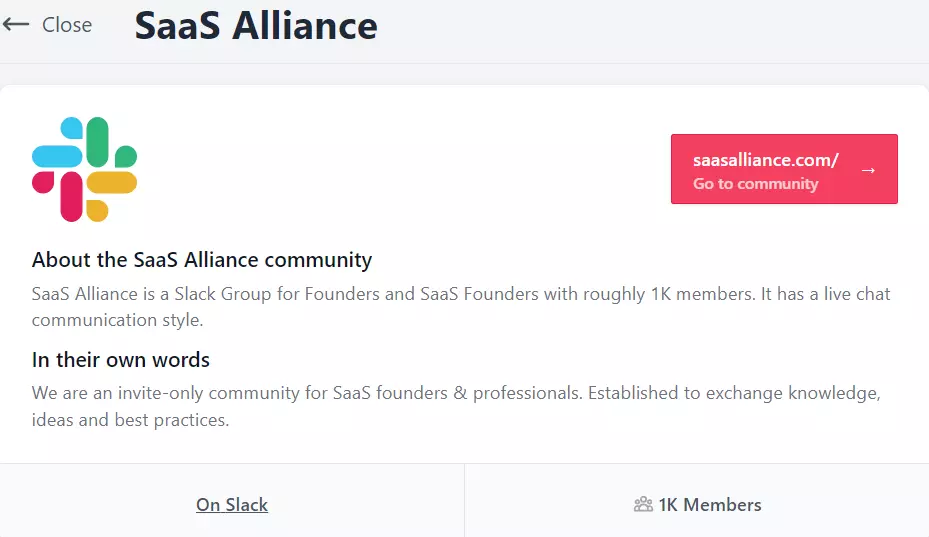Open the underlined "On Slack" link
Image resolution: width=929 pixels, height=537 pixels.
tap(232, 505)
